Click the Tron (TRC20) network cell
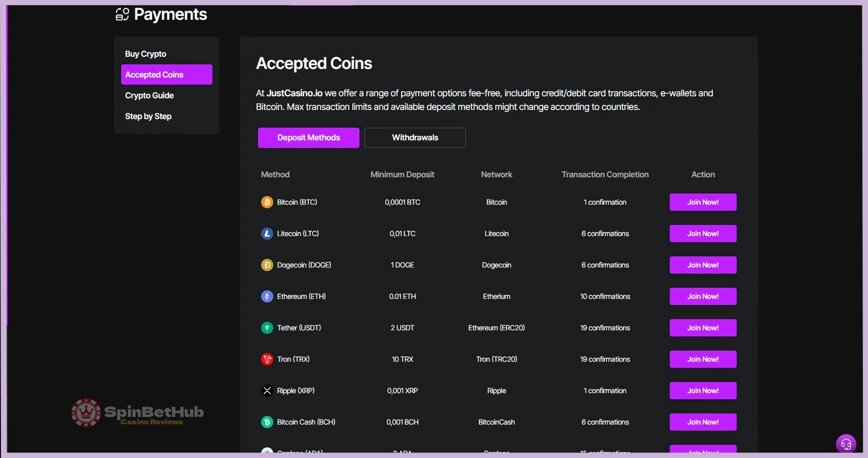Viewport: 868px width, 458px height. click(x=497, y=359)
